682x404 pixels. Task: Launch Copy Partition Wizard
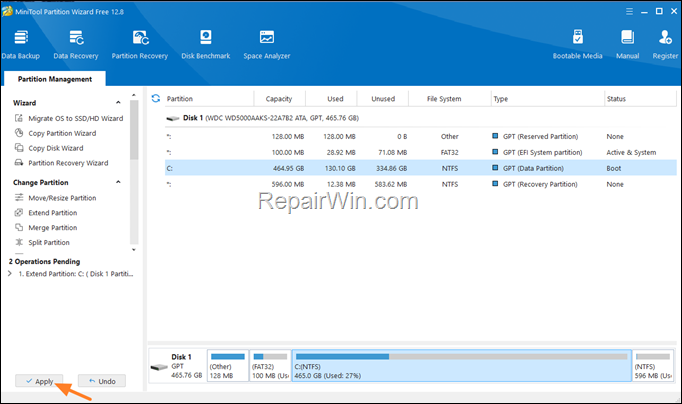[x=56, y=133]
